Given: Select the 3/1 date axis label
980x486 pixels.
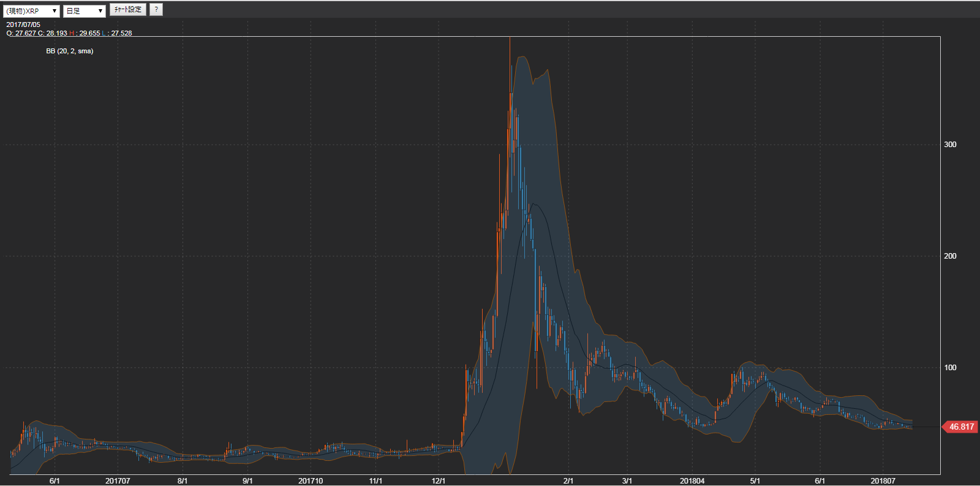Looking at the screenshot, I should [627, 480].
